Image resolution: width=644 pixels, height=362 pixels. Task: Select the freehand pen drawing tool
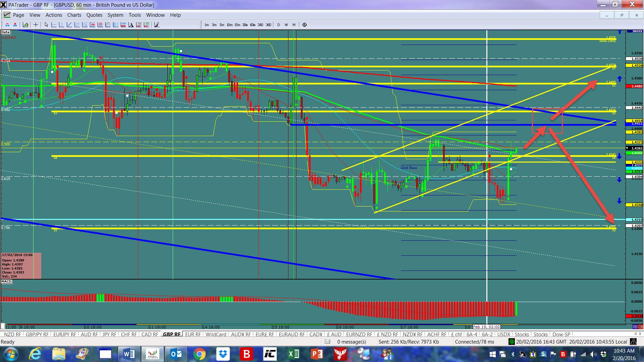[156, 24]
